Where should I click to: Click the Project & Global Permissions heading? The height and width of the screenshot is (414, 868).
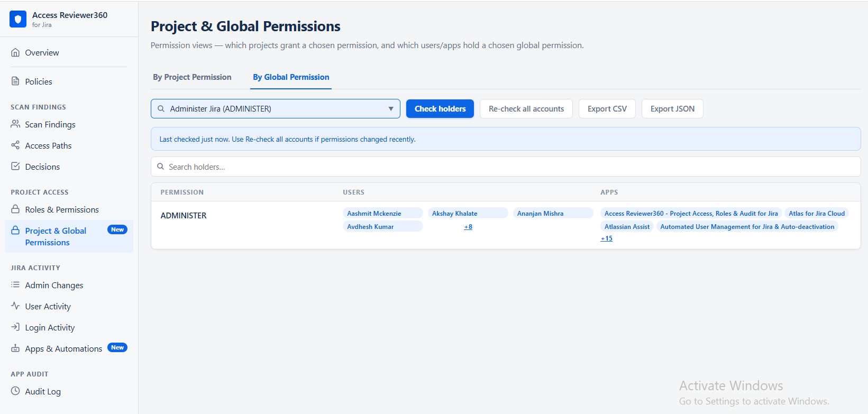245,26
